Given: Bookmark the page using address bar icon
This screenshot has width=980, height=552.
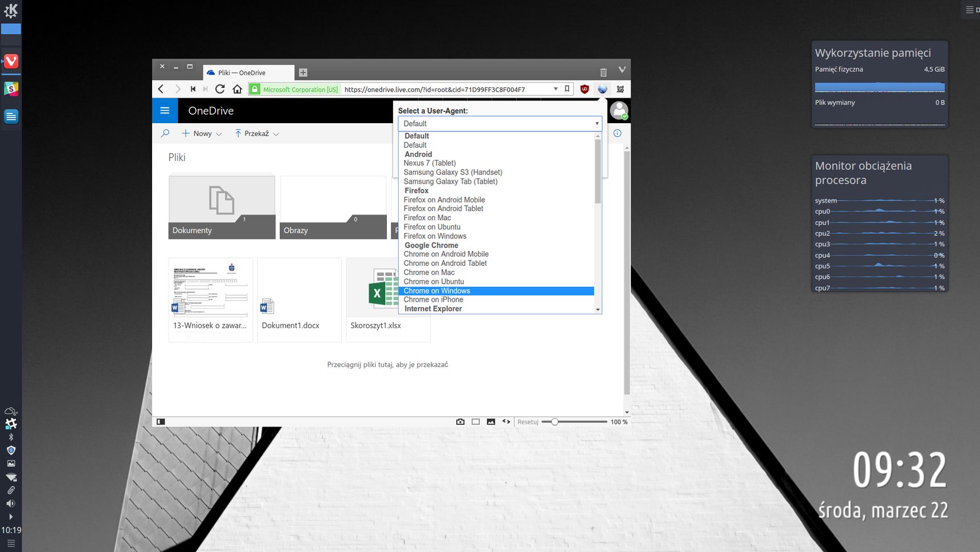Looking at the screenshot, I should [x=567, y=89].
